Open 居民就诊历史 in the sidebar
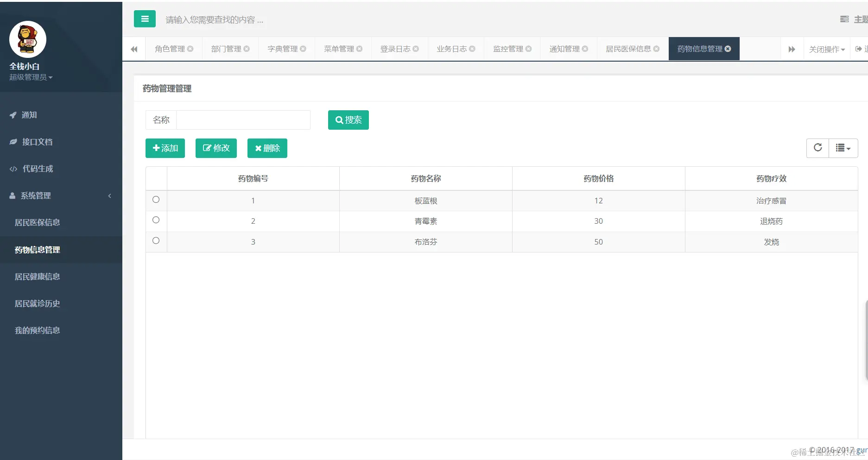The height and width of the screenshot is (460, 868). (x=61, y=303)
